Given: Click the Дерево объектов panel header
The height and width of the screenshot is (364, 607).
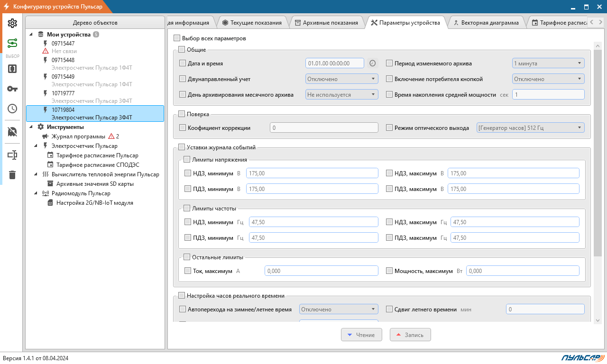Looking at the screenshot, I should pos(95,22).
